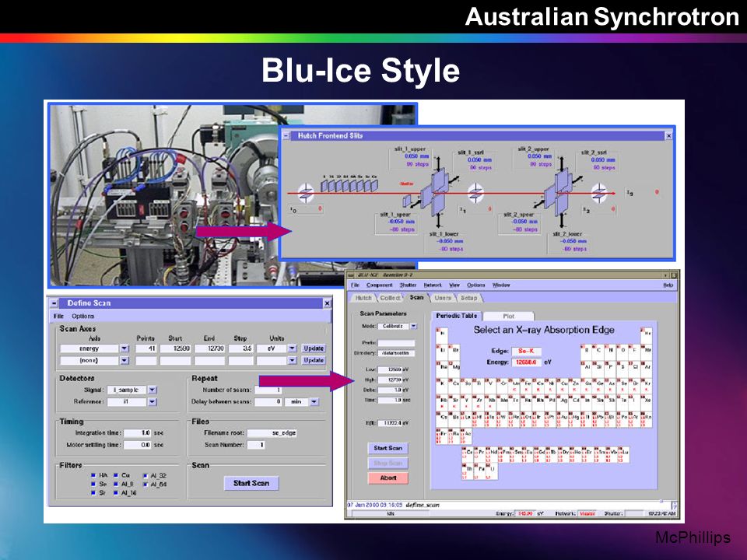747x560 pixels.
Task: Toggle the Sr filter checkbox
Action: click(93, 492)
